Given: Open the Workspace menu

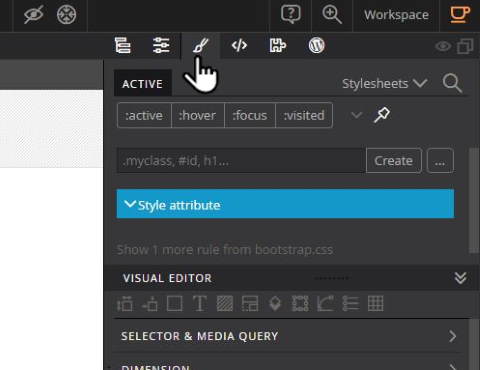Looking at the screenshot, I should [396, 15].
